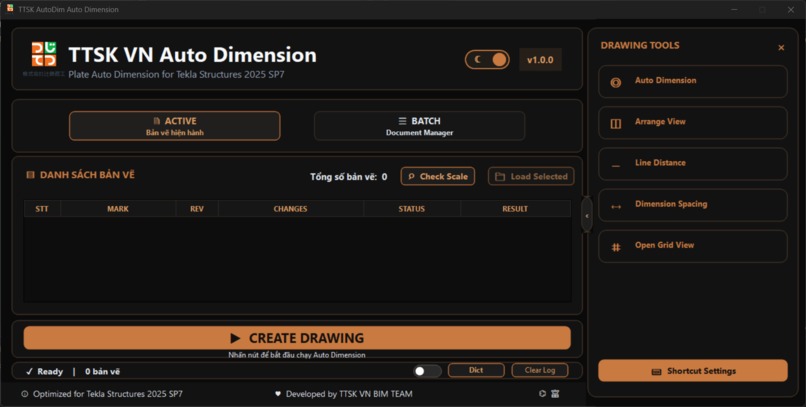Open the Dict dictionary button
Viewport: 806px width, 407px height.
pos(476,370)
